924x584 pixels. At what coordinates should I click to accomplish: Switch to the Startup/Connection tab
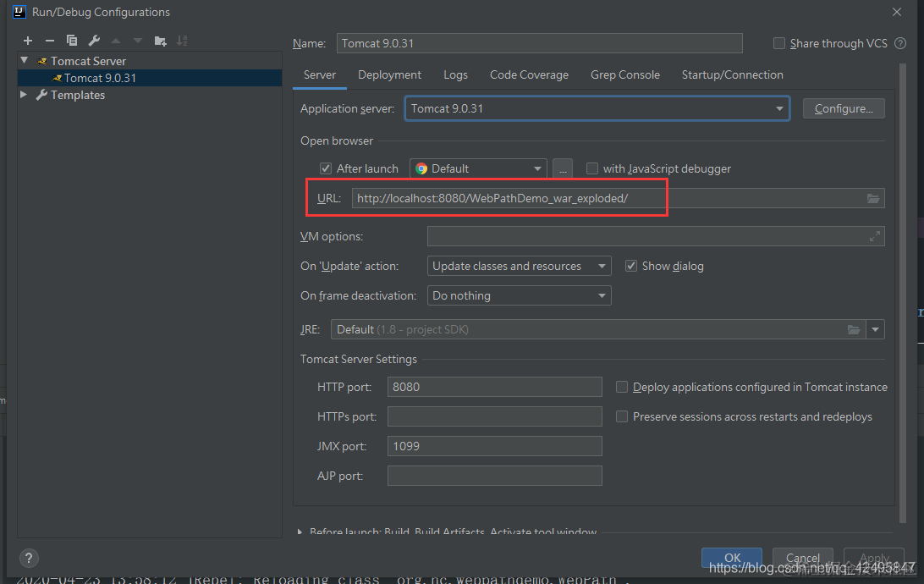point(733,74)
